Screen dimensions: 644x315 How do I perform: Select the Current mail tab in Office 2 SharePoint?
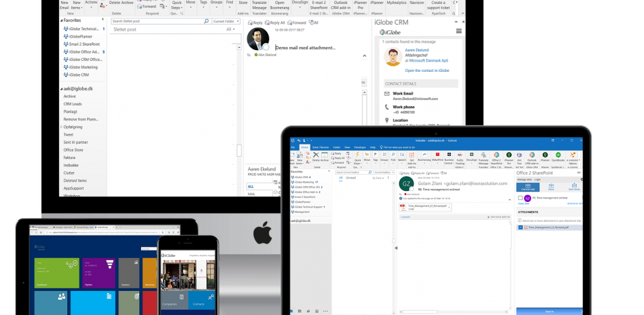point(528,187)
